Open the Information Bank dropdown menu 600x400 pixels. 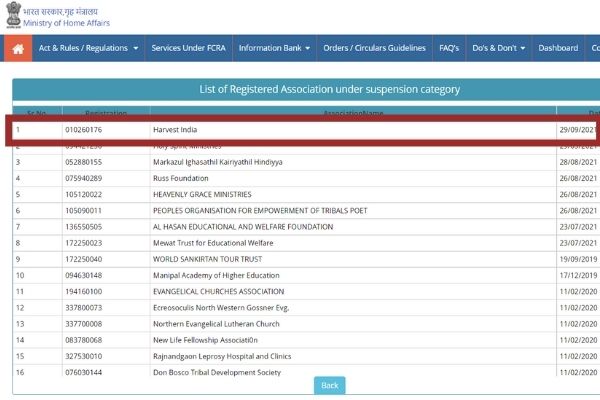pos(274,48)
